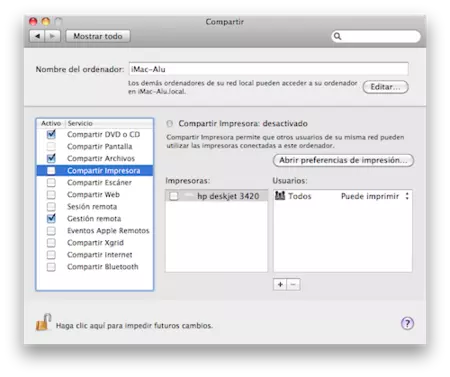Screen dimensions: 450x377
Task: Click the Activo column header
Action: pyautogui.click(x=51, y=123)
